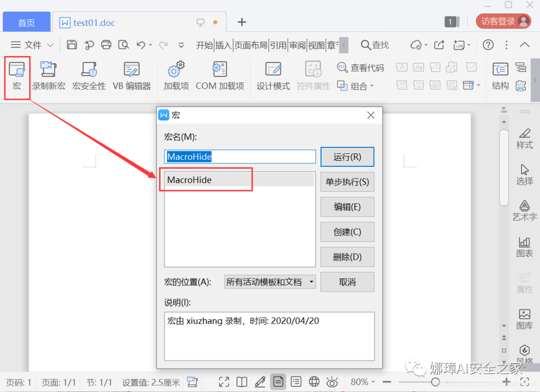540x392 pixels.
Task: Open COM 加载项 add-ins
Action: 219,76
